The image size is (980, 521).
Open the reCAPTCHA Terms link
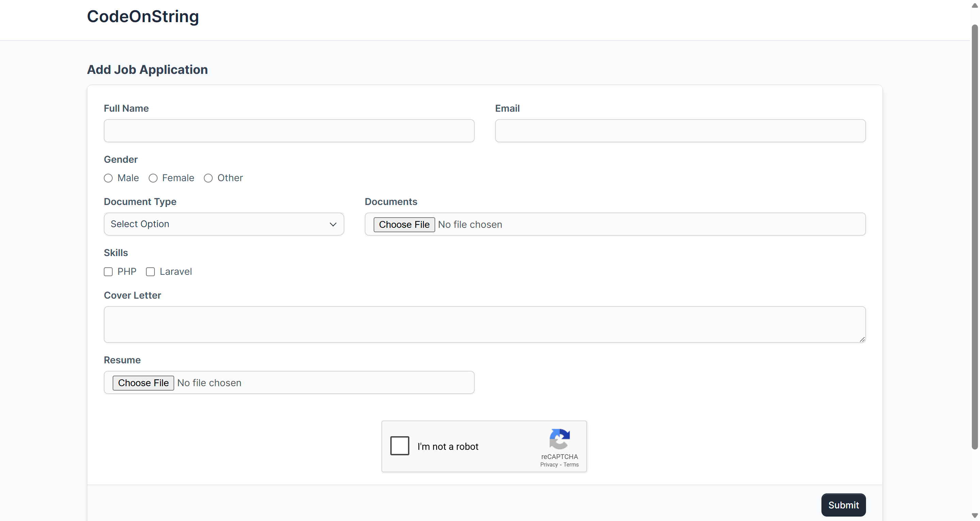click(571, 464)
